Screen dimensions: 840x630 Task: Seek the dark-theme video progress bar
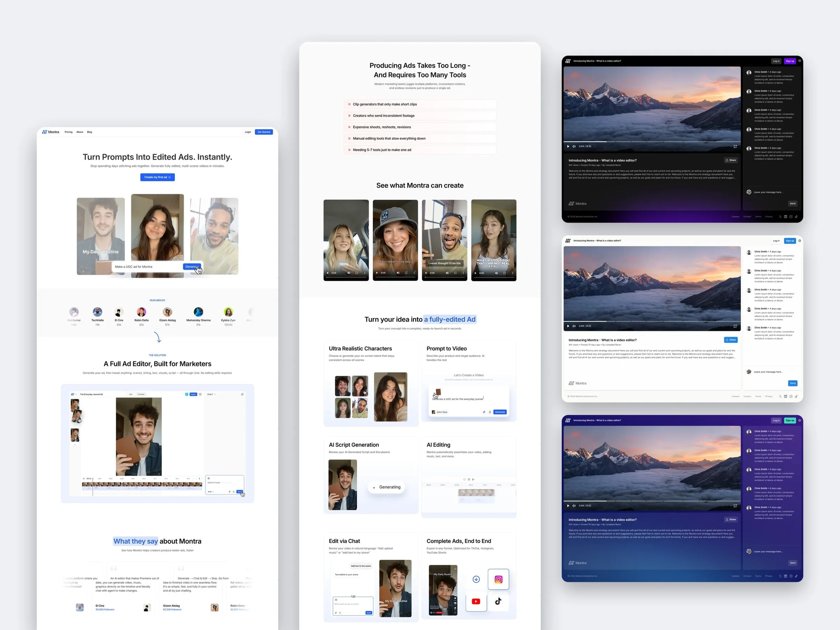tap(652, 142)
